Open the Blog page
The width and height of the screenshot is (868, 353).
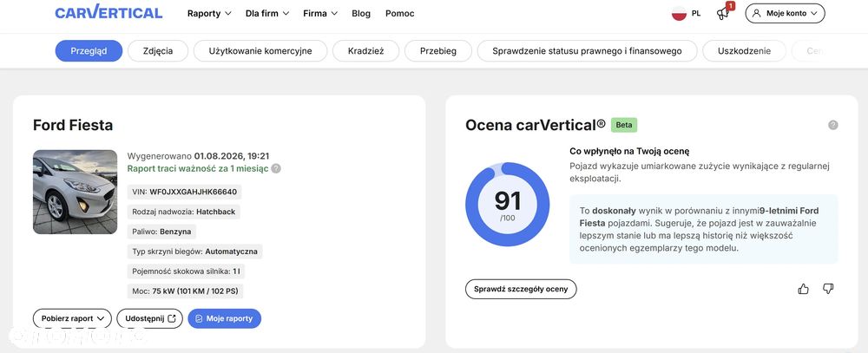[x=361, y=13]
